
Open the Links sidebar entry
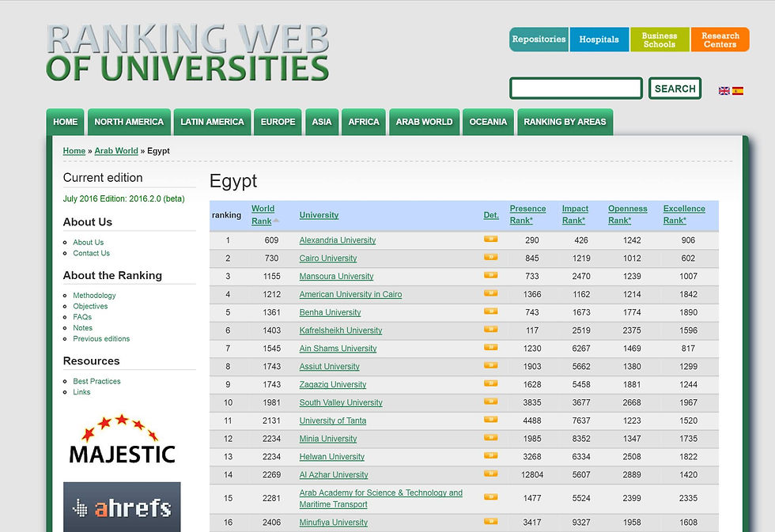[81, 392]
